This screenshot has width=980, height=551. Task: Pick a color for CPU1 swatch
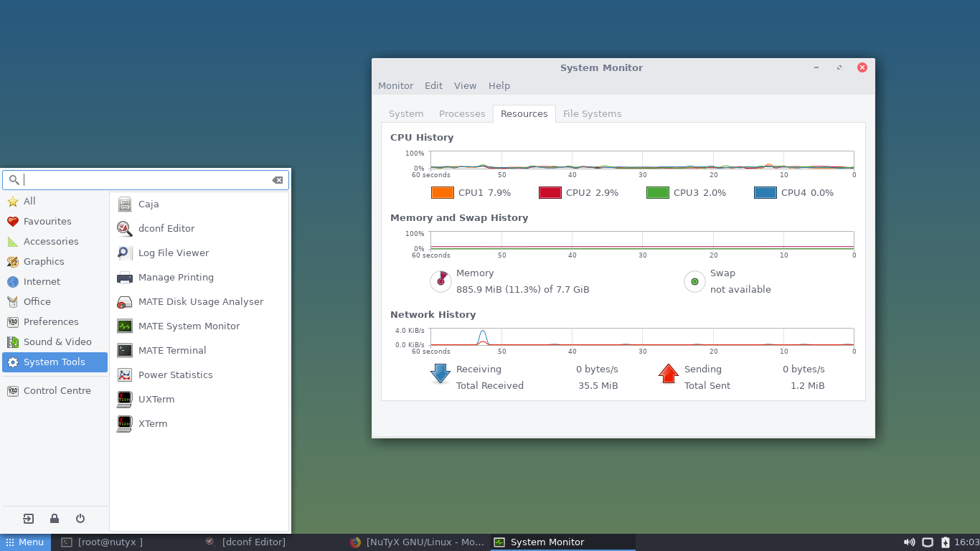coord(443,193)
